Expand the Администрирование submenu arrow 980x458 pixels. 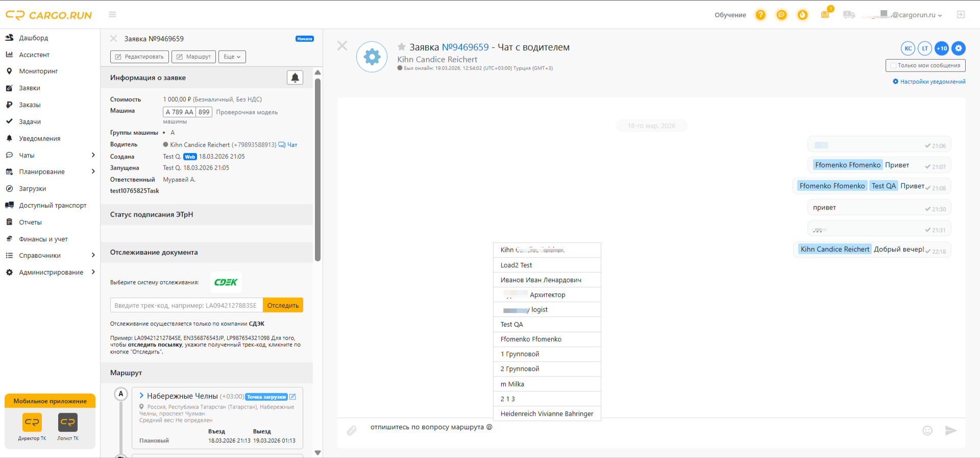pos(93,272)
